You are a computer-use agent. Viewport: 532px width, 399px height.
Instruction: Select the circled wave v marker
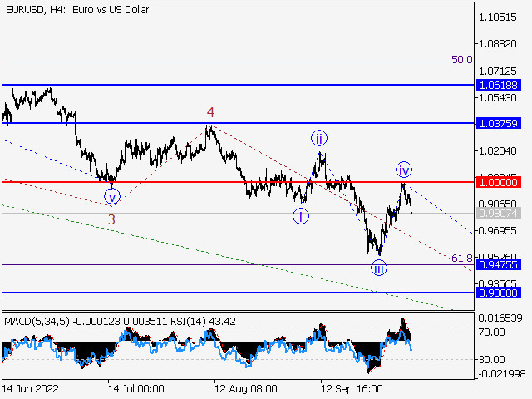pos(112,197)
